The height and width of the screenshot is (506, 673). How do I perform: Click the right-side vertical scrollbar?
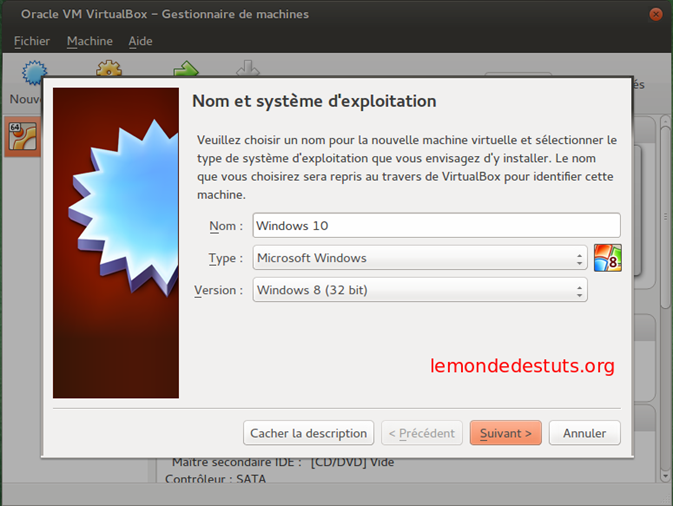(x=665, y=217)
